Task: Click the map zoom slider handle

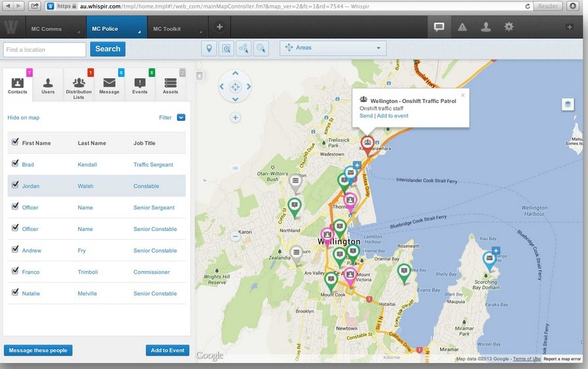Action: [235, 168]
